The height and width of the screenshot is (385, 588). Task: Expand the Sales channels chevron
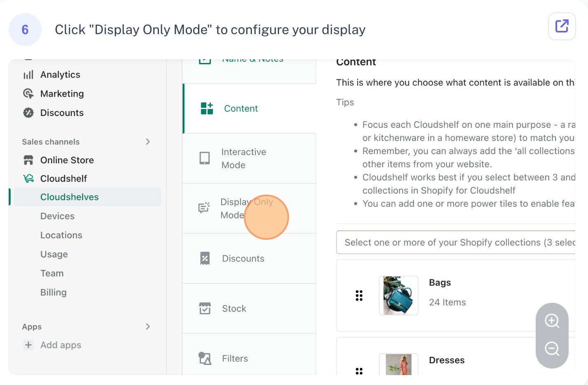click(x=148, y=141)
